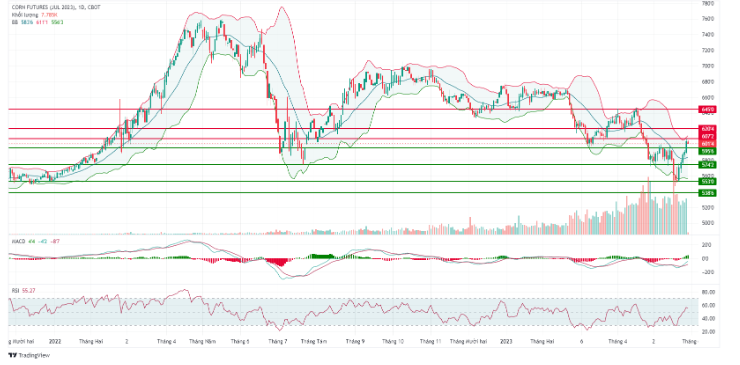
Task: Click the 60.00 level on RSI axis
Action: point(709,306)
